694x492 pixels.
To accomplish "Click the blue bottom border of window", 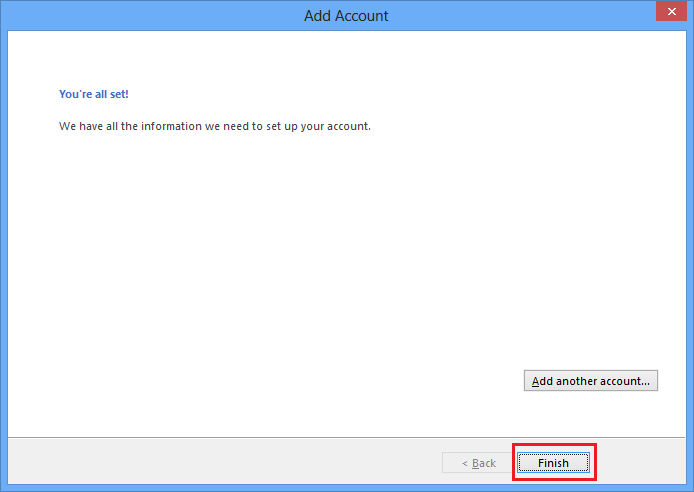I will pyautogui.click(x=346, y=488).
